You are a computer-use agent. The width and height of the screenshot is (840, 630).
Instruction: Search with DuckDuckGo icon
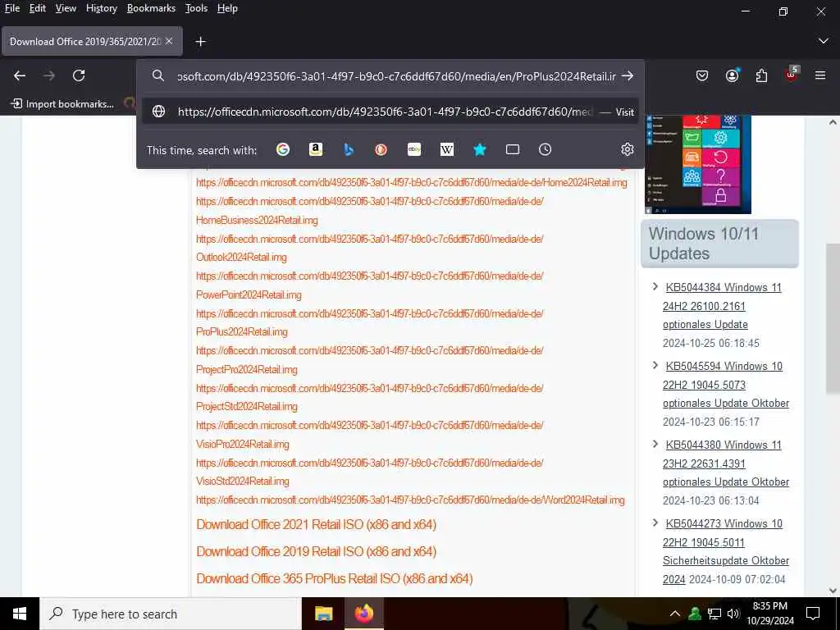pyautogui.click(x=381, y=149)
